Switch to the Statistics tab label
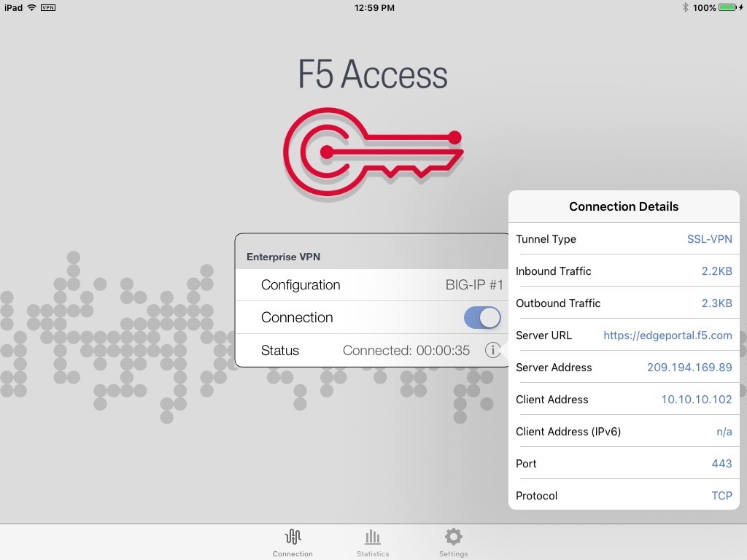Viewport: 747px width, 560px height. click(373, 554)
